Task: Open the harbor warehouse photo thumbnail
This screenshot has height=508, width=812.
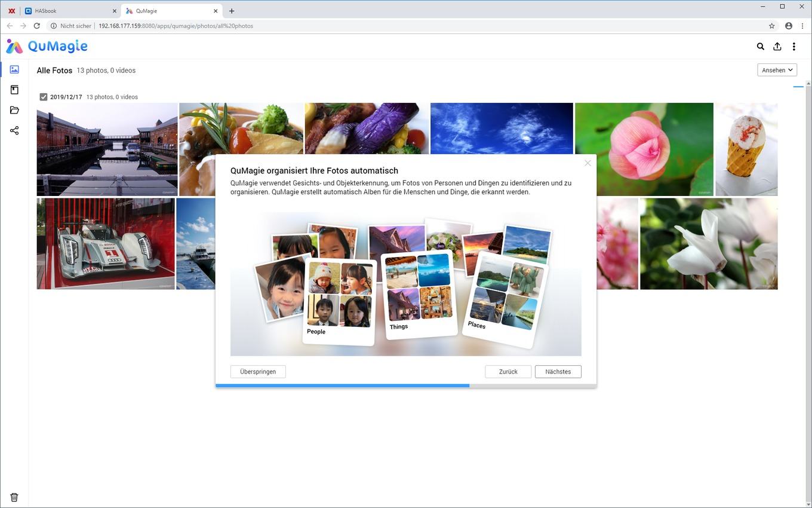Action: point(107,149)
